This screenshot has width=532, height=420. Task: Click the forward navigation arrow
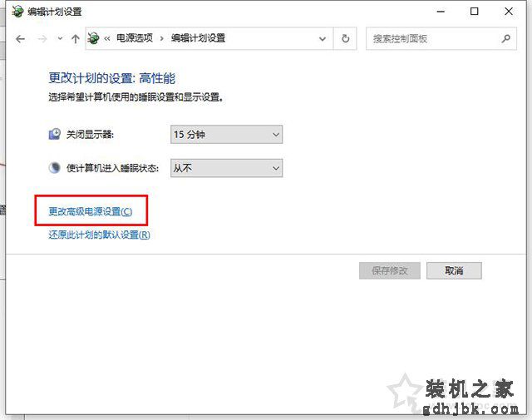pos(42,39)
